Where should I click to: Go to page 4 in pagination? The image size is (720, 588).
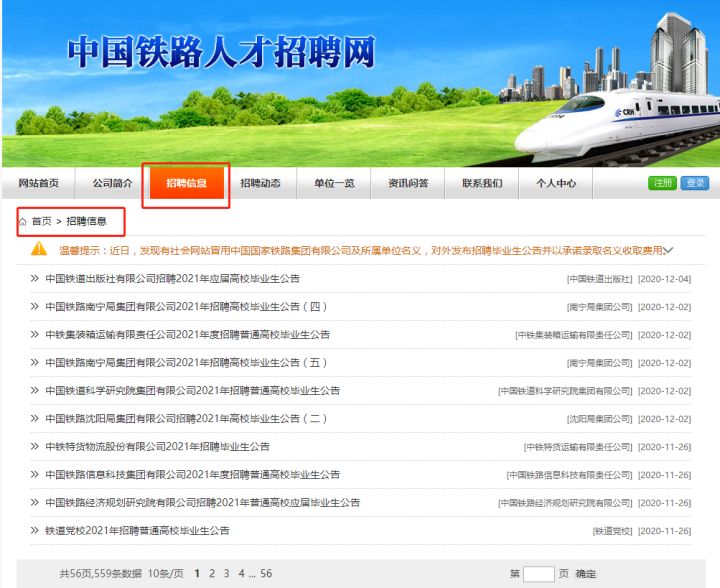(242, 573)
